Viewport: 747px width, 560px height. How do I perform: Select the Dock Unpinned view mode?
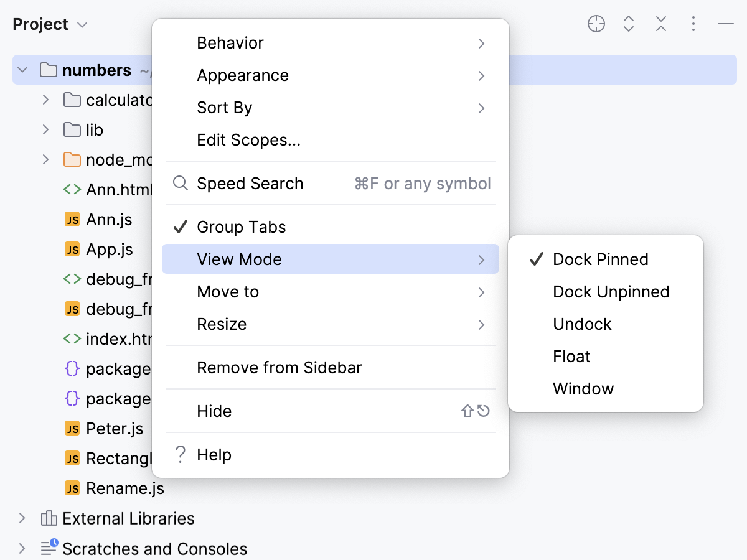(611, 291)
